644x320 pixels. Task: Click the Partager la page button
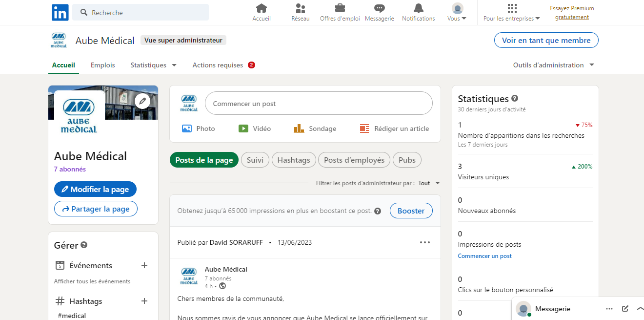click(96, 209)
